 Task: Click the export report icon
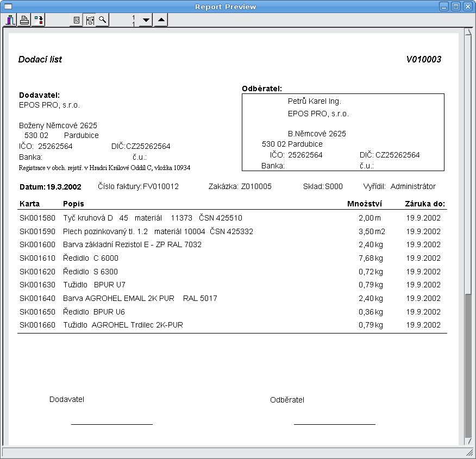tap(39, 20)
